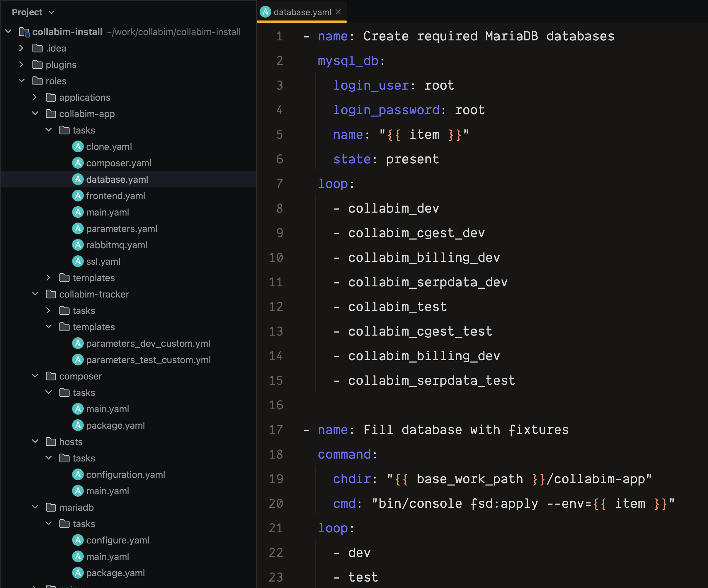The height and width of the screenshot is (588, 708).
Task: Click the roles folder icon
Action: coord(38,81)
